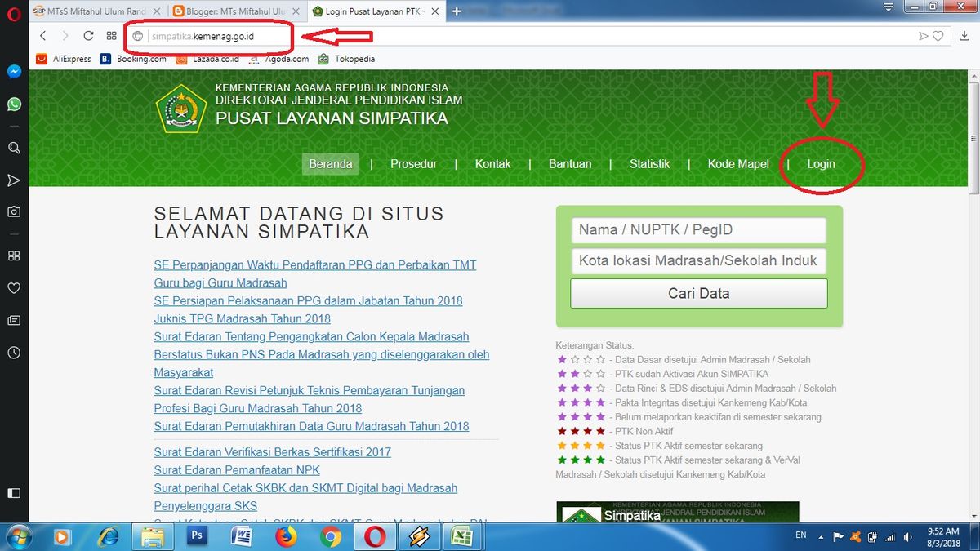This screenshot has height=551, width=980.
Task: Click the Cari Data button
Action: (x=698, y=293)
